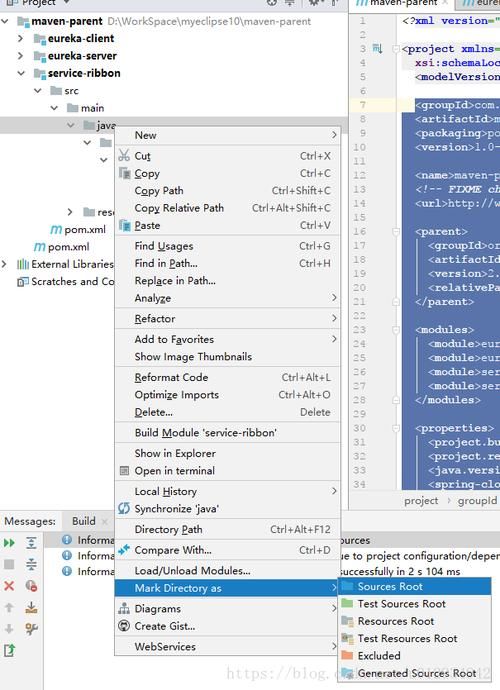Click scissors icon beside Cut

pyautogui.click(x=124, y=155)
